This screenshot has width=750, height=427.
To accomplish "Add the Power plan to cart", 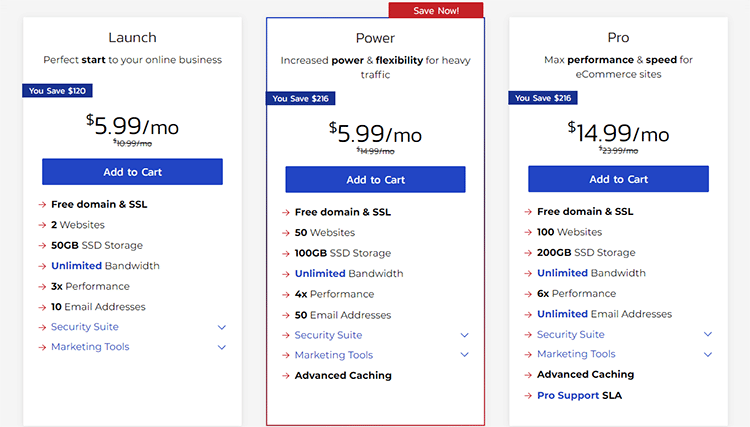I will (375, 180).
